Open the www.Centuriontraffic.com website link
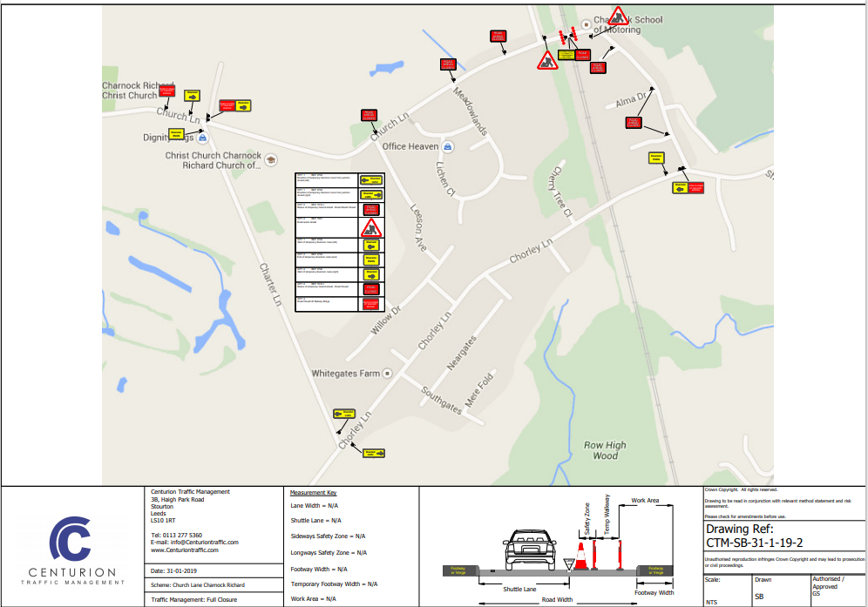 click(185, 550)
